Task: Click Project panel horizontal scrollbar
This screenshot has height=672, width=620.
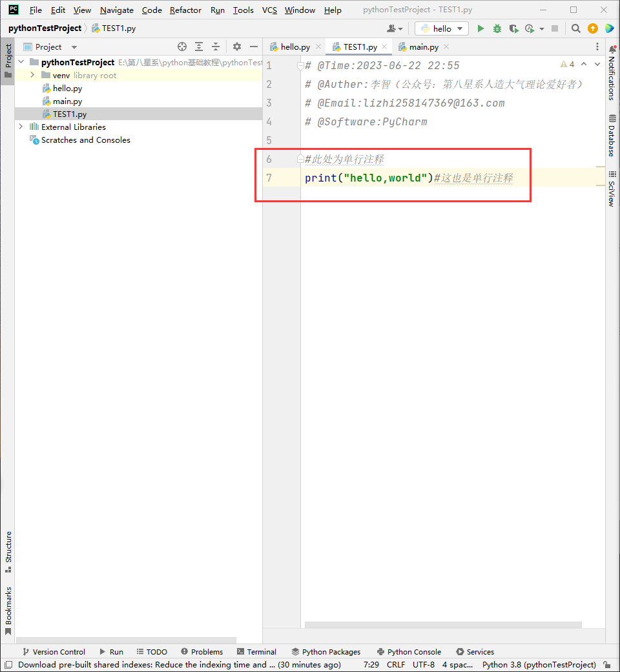Action: click(x=126, y=640)
